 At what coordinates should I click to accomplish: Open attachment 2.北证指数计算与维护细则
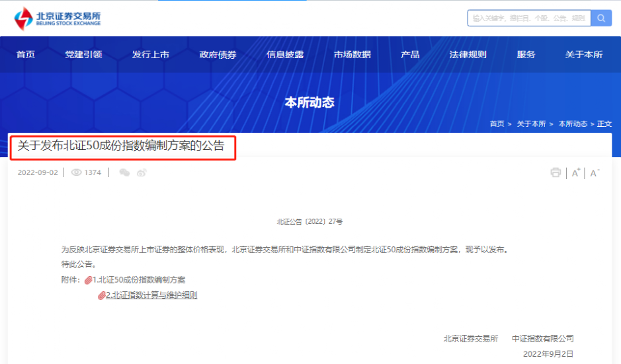[x=151, y=295]
